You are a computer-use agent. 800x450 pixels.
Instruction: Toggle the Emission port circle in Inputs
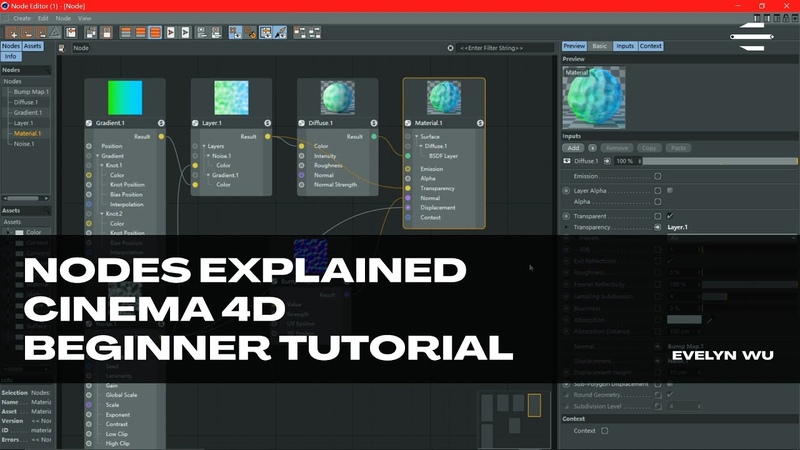pos(658,176)
